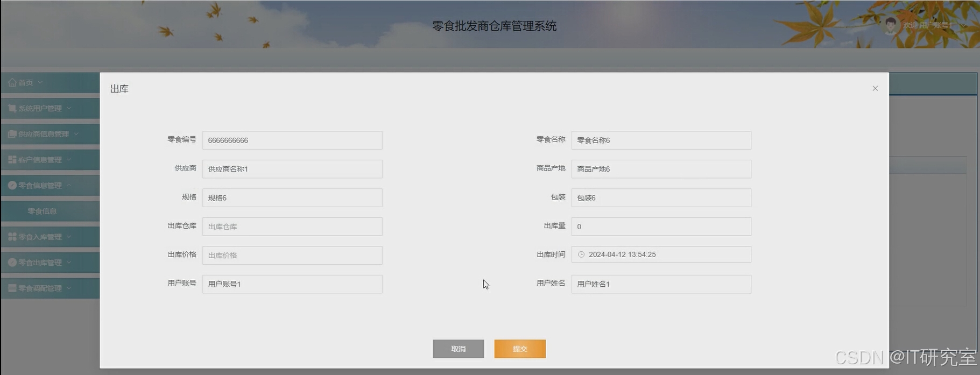This screenshot has height=375, width=980.
Task: Click the 客户信息管理 sidebar icon
Action: point(12,160)
